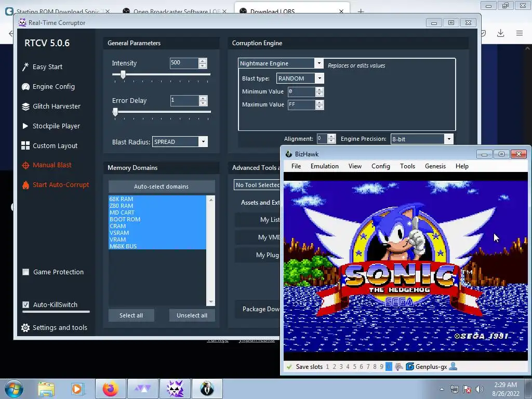Click My VMDs button

pos(258,237)
